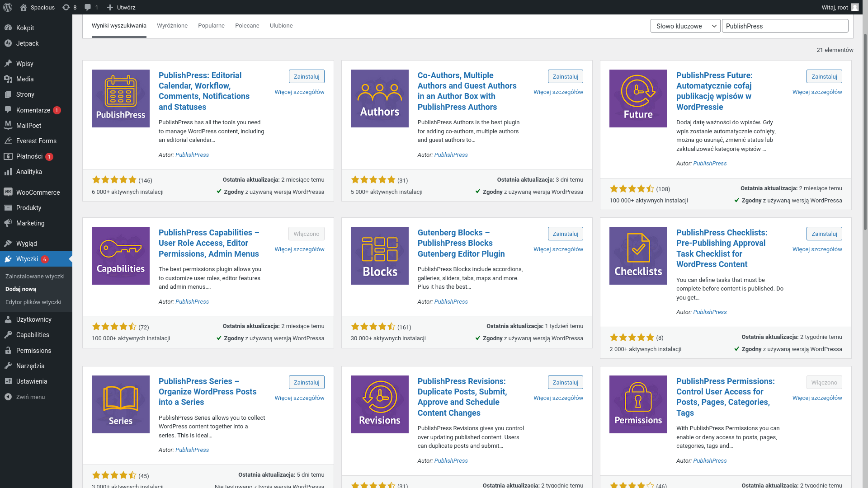This screenshot has width=868, height=488.
Task: Install PublishPress Revisions plugin
Action: 566,382
